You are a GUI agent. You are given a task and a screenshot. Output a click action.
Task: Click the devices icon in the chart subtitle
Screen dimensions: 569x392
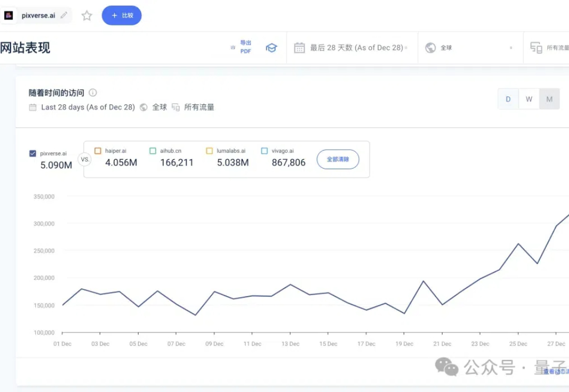click(175, 107)
